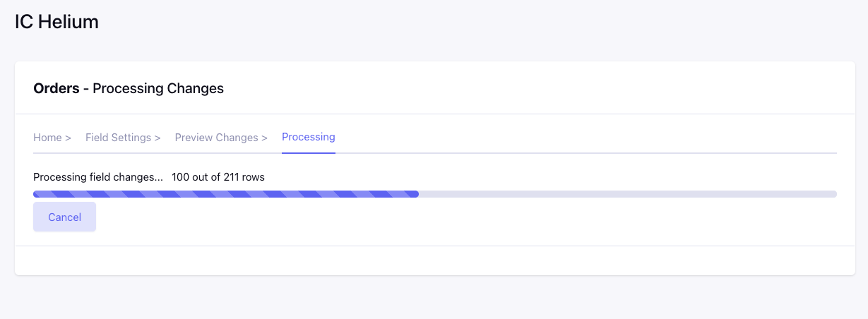Image resolution: width=868 pixels, height=319 pixels.
Task: Click the Processing Changes subtitle text
Action: [x=158, y=88]
